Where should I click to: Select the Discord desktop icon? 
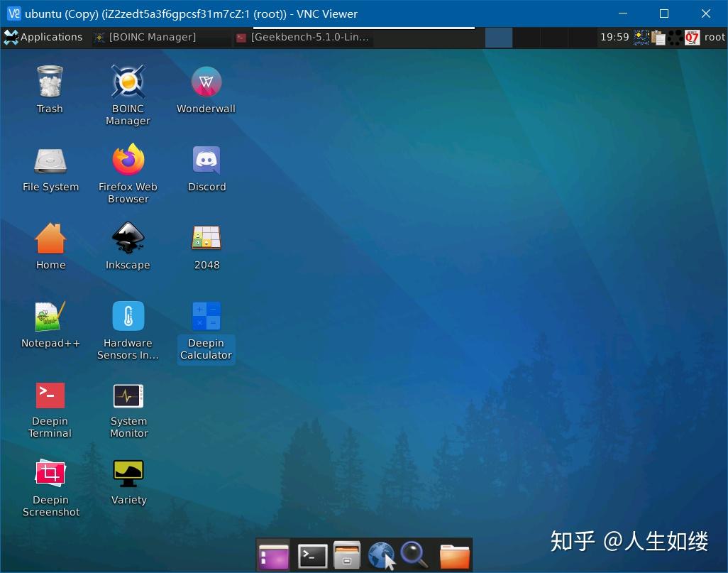(x=206, y=168)
